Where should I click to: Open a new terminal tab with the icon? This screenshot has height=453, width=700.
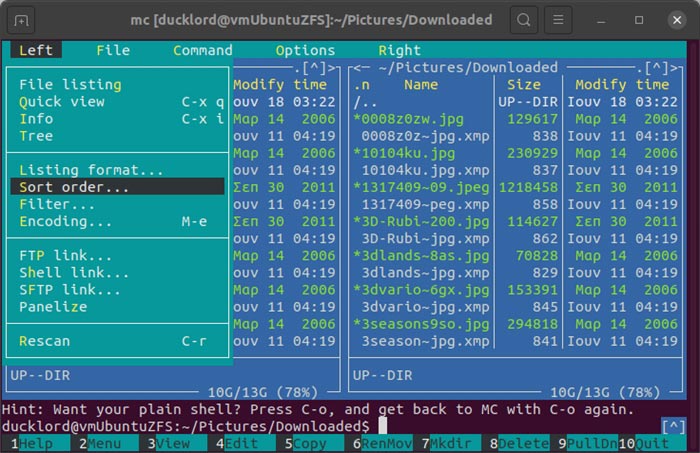21,20
